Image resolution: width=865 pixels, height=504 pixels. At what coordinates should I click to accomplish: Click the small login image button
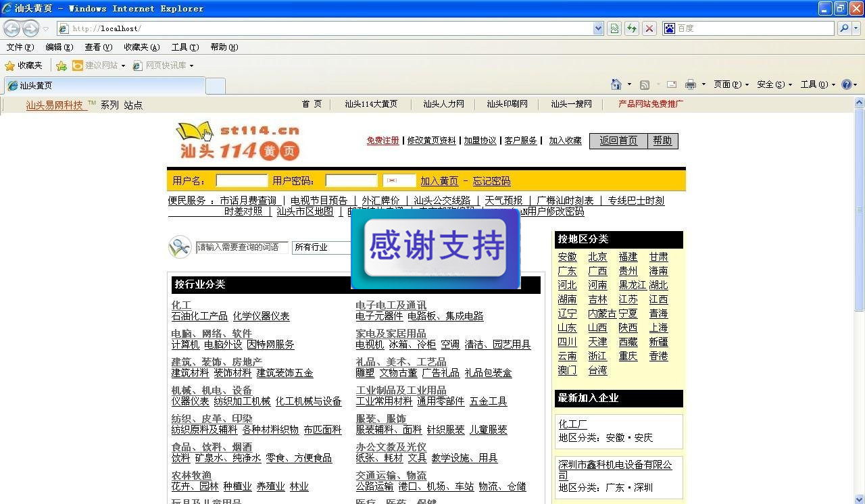tap(399, 180)
